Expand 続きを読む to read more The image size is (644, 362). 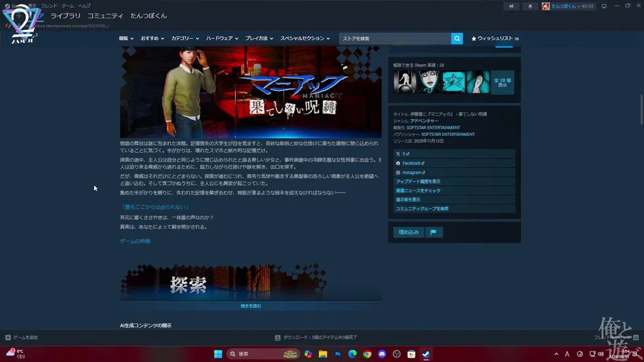[x=251, y=306]
